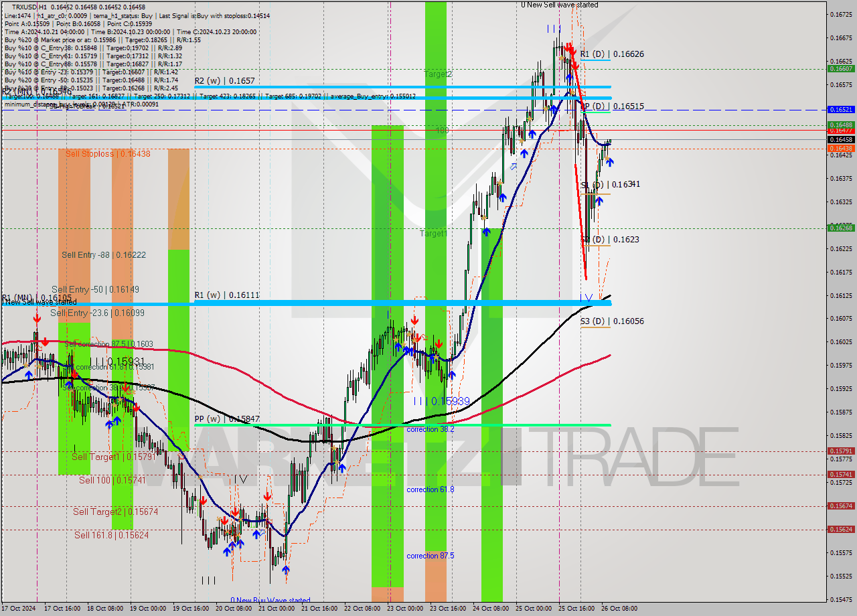Click the 'S3 (D) | 0.16056' support label
This screenshot has height=616, width=857.
(612, 321)
